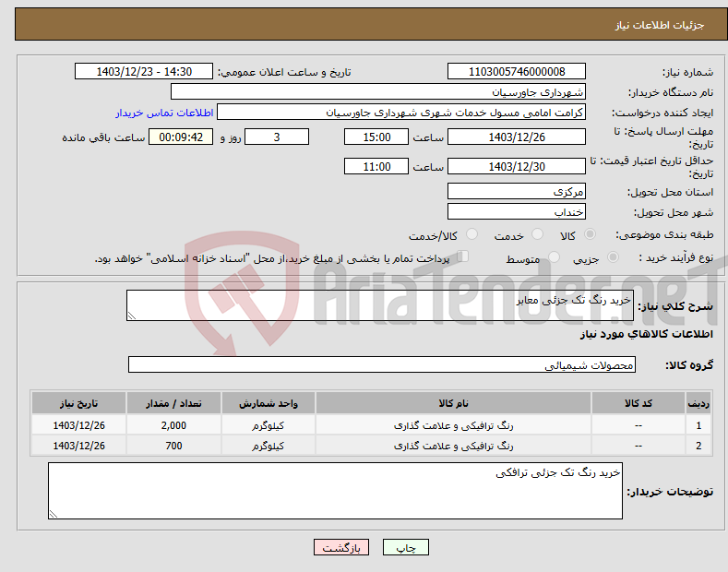This screenshot has height=572, width=728.
Task: Click the resize handle of شرح کلی نیاز box
Action: point(132,316)
